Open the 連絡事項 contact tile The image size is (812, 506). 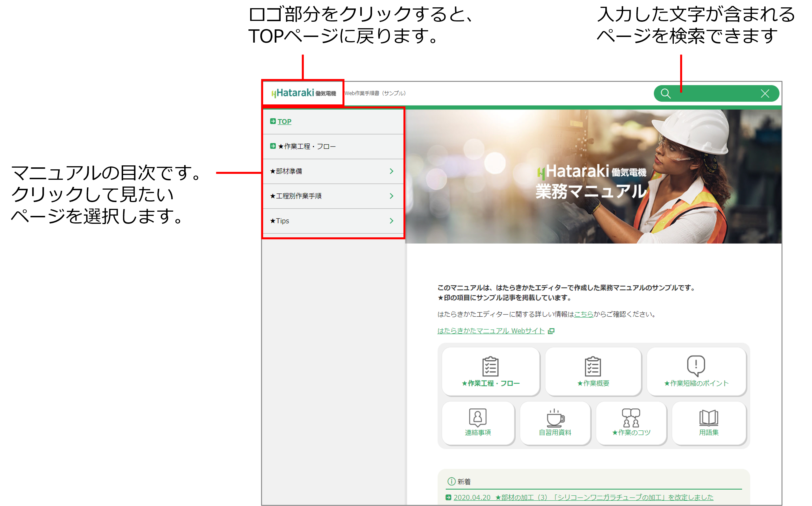pyautogui.click(x=478, y=423)
